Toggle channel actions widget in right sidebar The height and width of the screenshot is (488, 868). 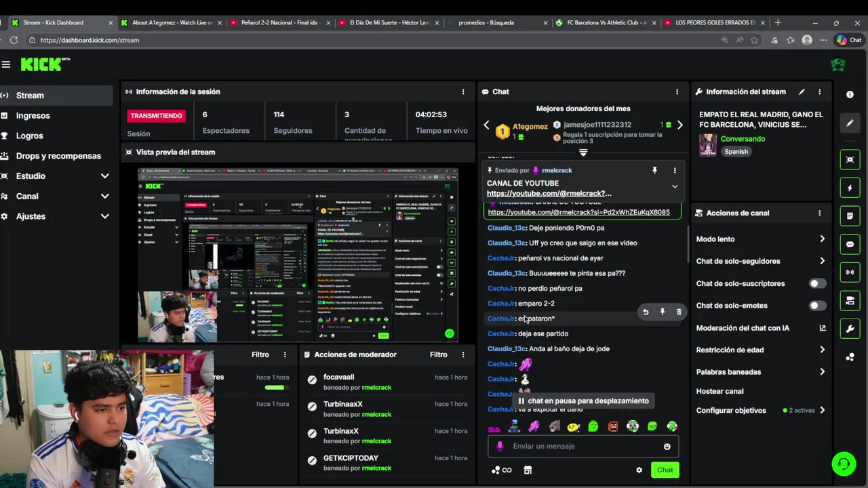pos(850,300)
